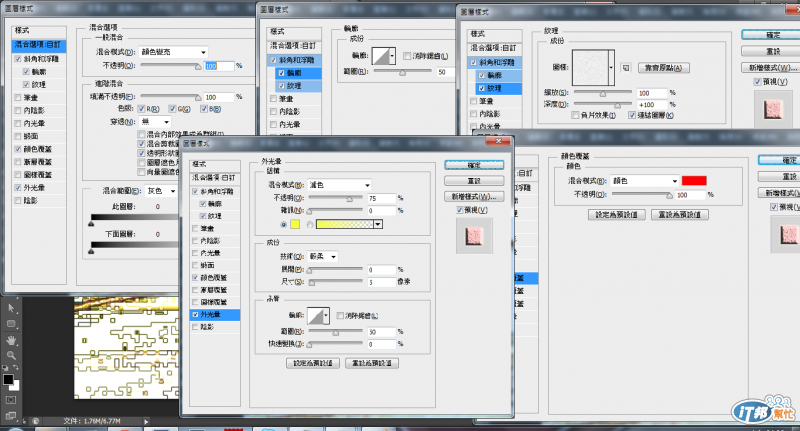This screenshot has width=800, height=431.
Task: Toggle Quick Mask mode icon in toolbar
Action: [11, 400]
